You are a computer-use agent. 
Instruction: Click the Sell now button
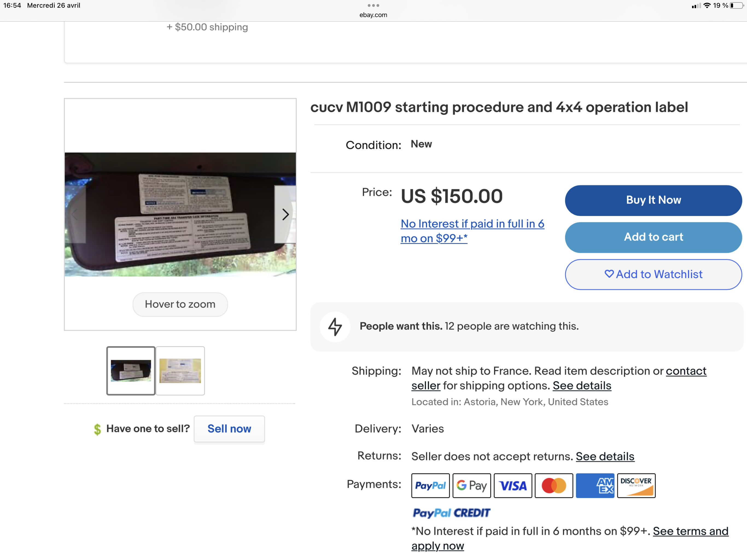tap(229, 428)
